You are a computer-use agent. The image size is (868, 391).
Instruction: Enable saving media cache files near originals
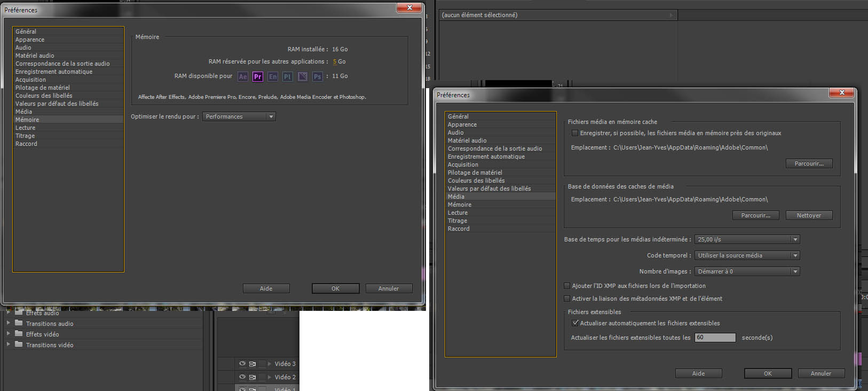click(575, 133)
